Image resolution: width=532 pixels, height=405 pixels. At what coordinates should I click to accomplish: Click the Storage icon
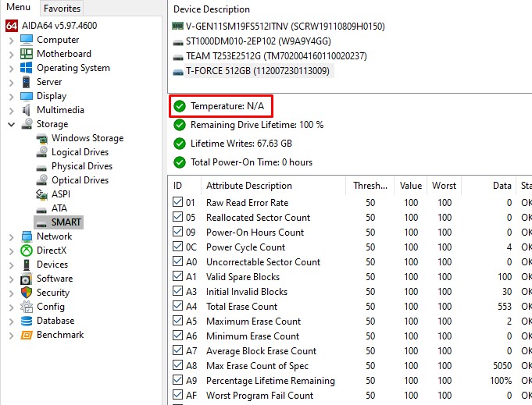point(27,124)
